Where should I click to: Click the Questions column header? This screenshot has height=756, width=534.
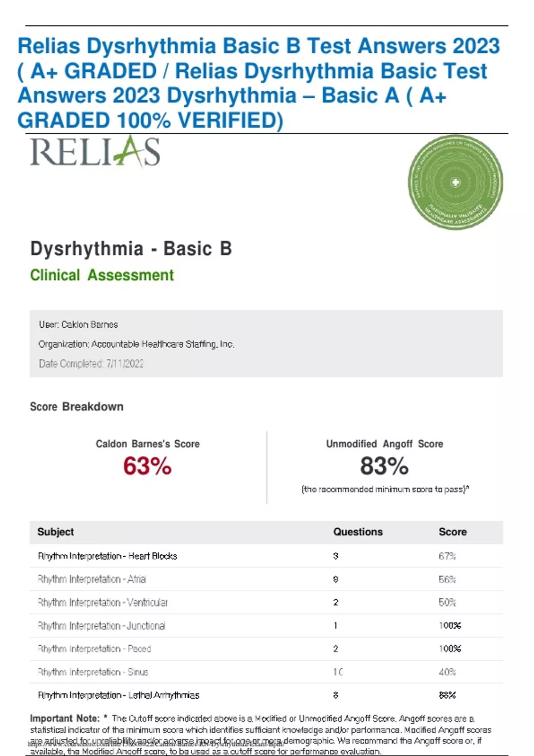pos(358,532)
